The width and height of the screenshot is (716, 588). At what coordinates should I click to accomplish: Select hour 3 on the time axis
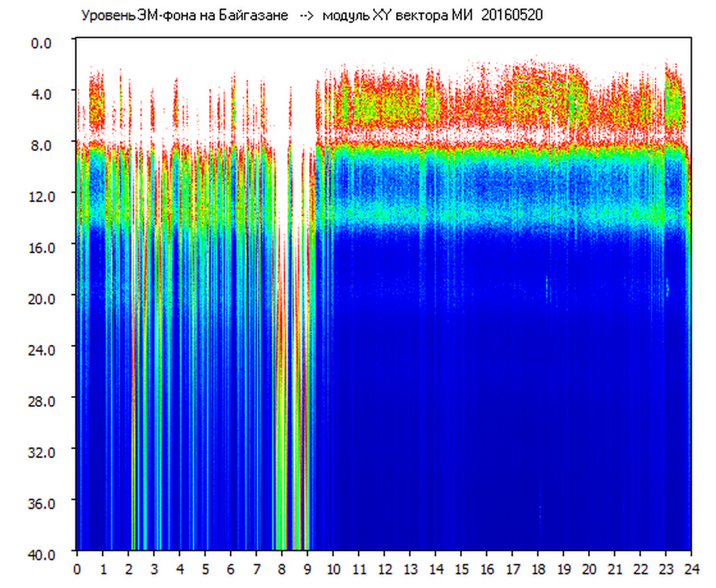[154, 569]
